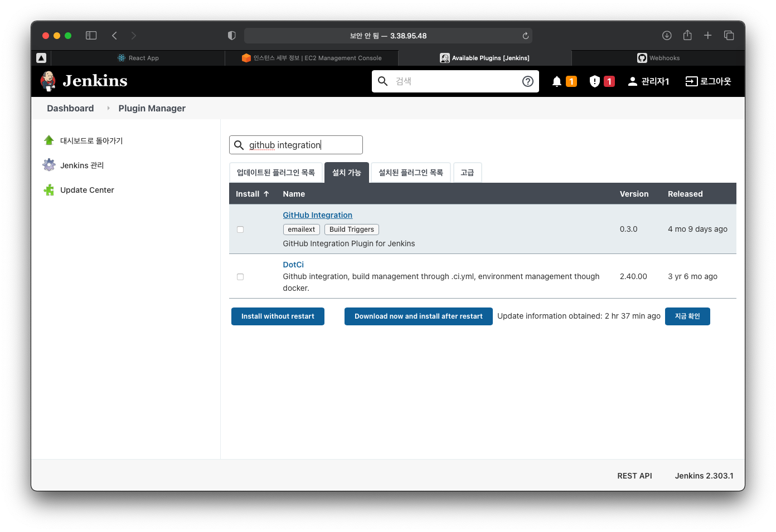Click version 0.3.0 cell
This screenshot has width=776, height=532.
[x=629, y=229]
